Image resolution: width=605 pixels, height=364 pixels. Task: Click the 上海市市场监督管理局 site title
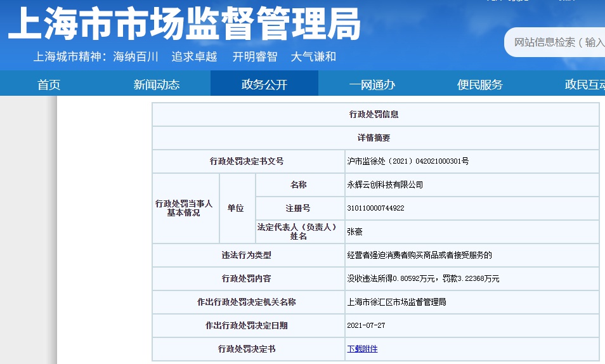[x=184, y=23]
